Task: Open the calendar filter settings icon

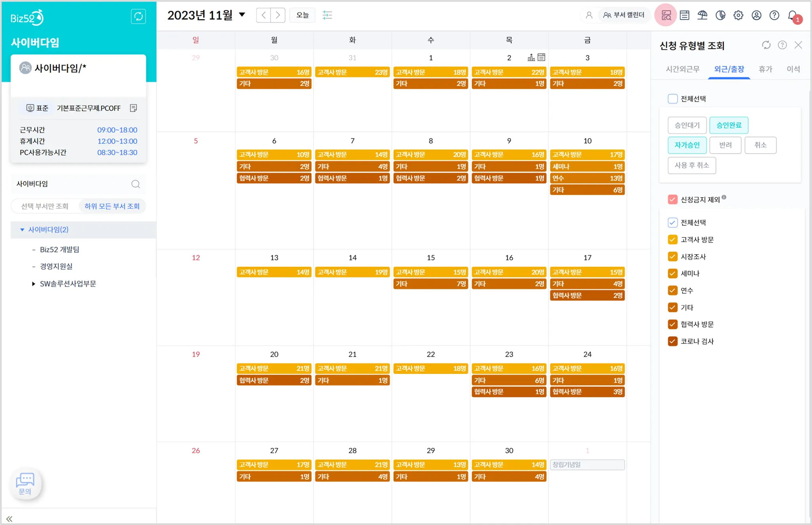Action: 327,15
